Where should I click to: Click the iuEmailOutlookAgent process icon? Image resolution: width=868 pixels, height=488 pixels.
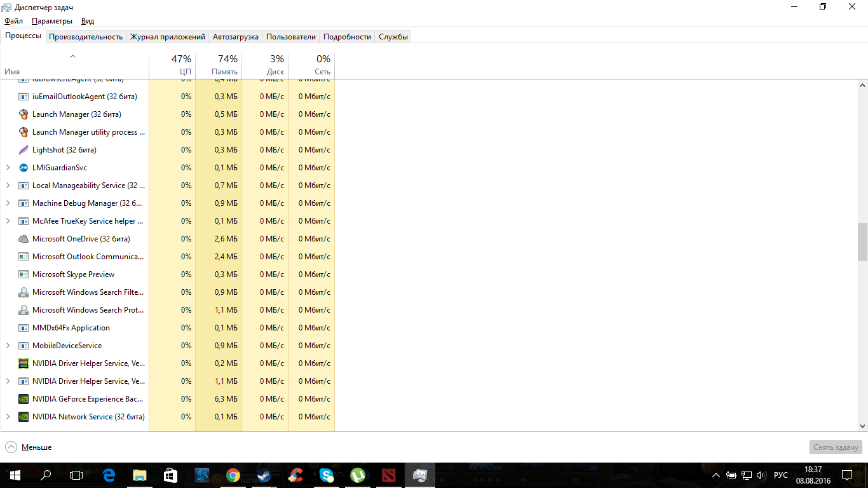(24, 97)
